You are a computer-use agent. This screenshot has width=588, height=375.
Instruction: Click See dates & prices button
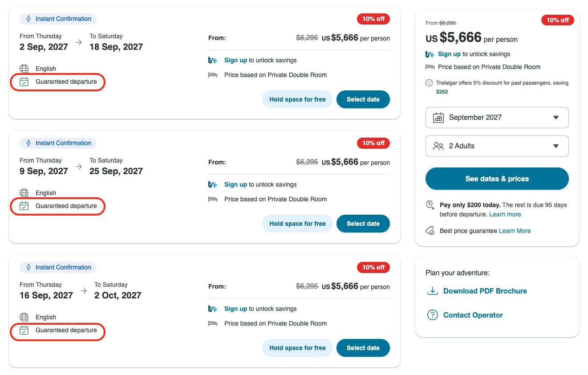tap(497, 179)
